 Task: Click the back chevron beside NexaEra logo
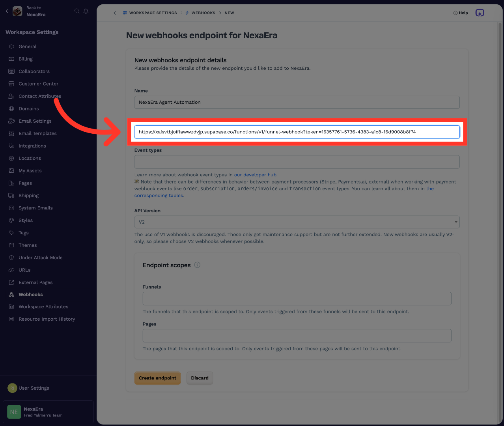coord(7,11)
